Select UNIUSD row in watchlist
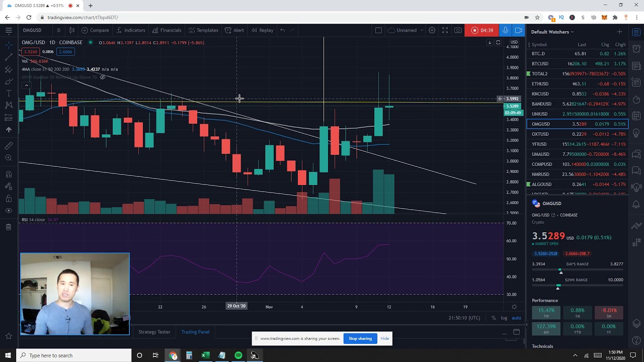Viewport: 644px width, 362px height. tap(578, 114)
